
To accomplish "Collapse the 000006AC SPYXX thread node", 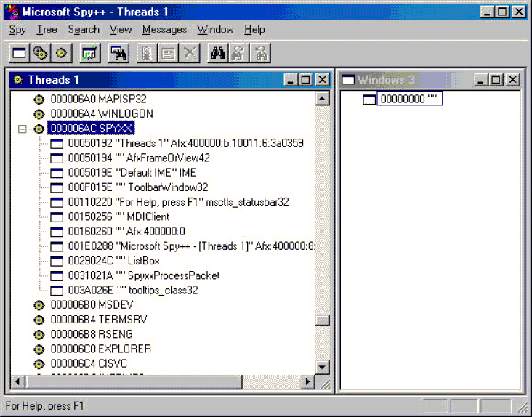I will (x=22, y=129).
